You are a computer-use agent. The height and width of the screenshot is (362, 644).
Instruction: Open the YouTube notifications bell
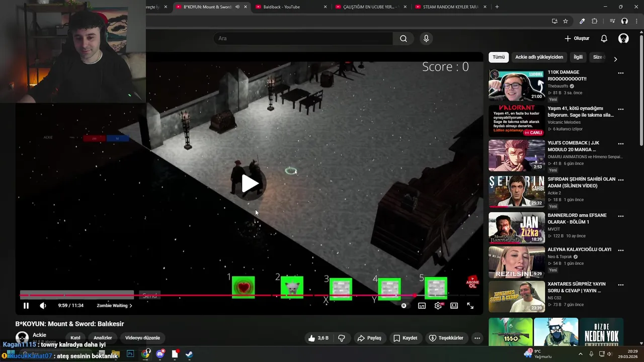(604, 38)
